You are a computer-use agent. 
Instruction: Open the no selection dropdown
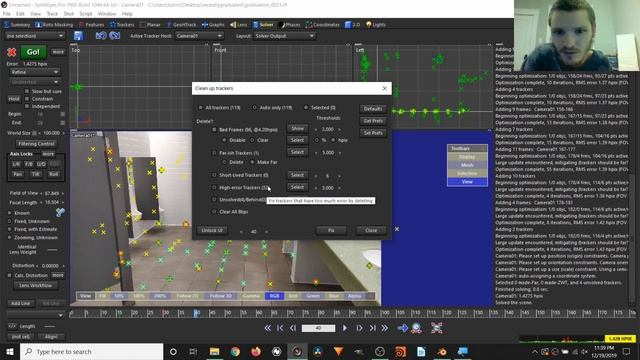(x=34, y=36)
